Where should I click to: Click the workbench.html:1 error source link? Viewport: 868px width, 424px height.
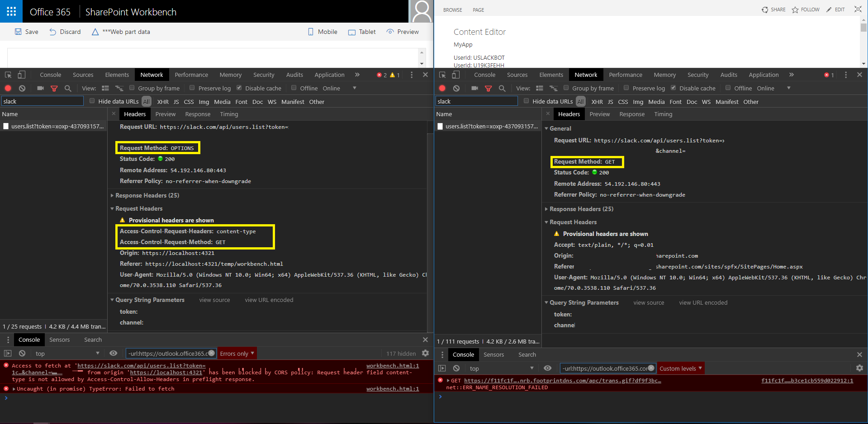coord(393,365)
